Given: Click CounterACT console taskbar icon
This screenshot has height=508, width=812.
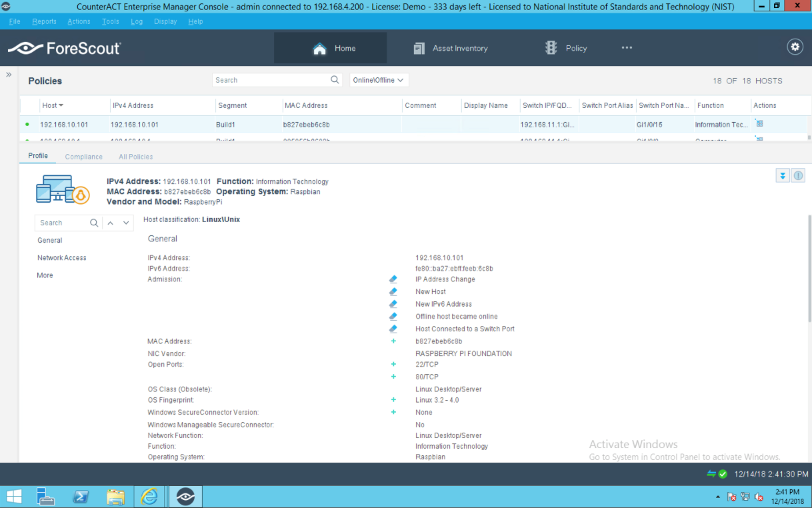Looking at the screenshot, I should pyautogui.click(x=185, y=497).
